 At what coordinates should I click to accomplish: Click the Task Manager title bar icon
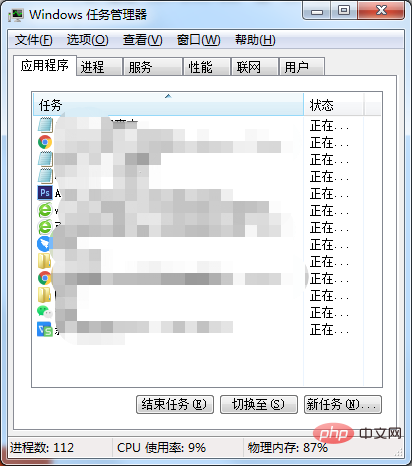point(16,15)
